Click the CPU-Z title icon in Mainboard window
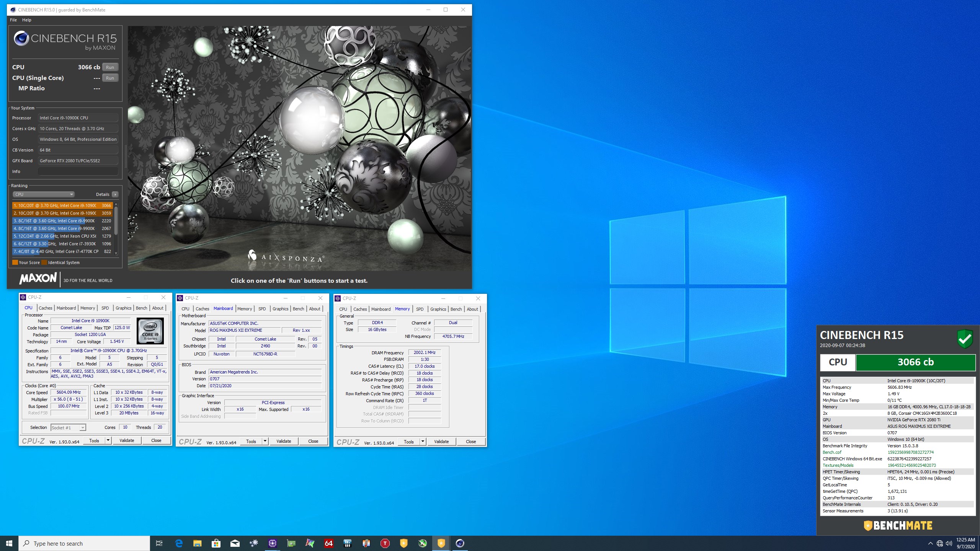The height and width of the screenshot is (551, 980). [180, 298]
